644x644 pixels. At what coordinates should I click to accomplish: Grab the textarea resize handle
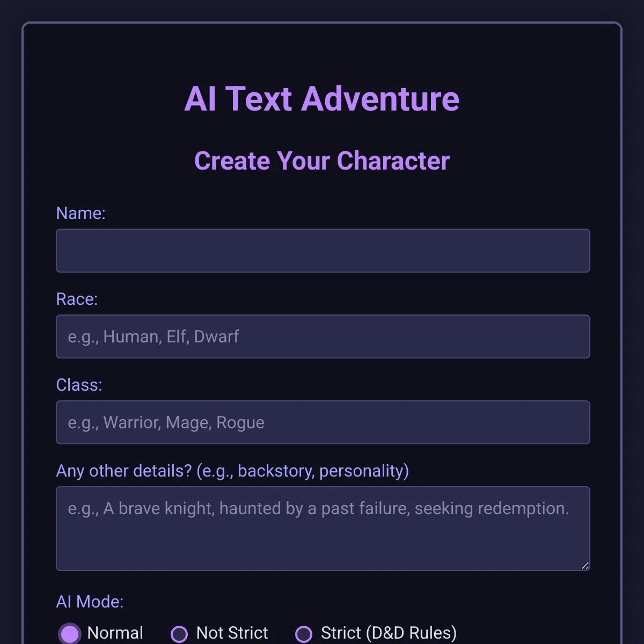click(x=585, y=566)
